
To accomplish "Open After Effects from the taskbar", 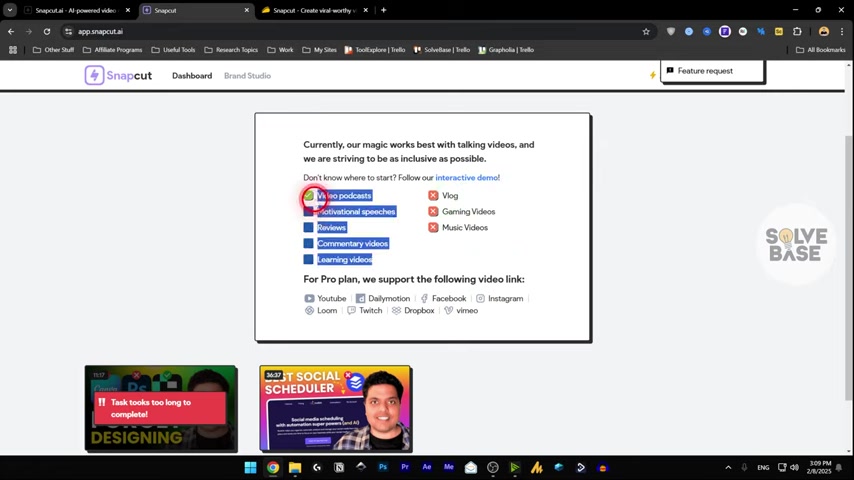I will click(427, 467).
